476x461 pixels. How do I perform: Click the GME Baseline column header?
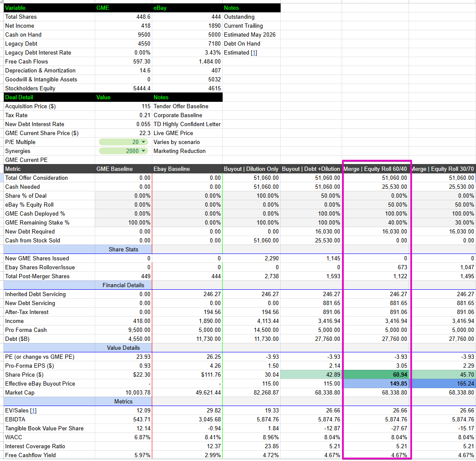[x=123, y=169]
